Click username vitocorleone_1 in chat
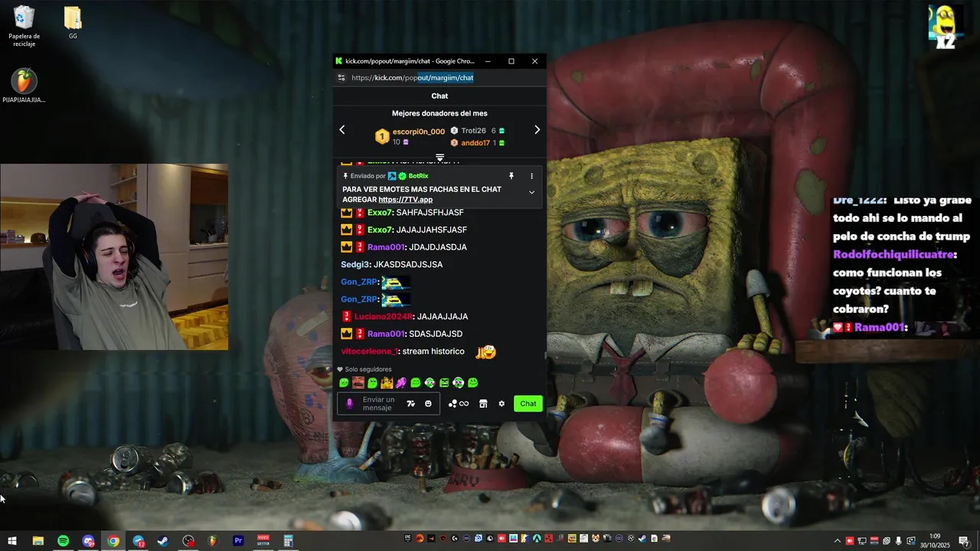 coord(369,351)
